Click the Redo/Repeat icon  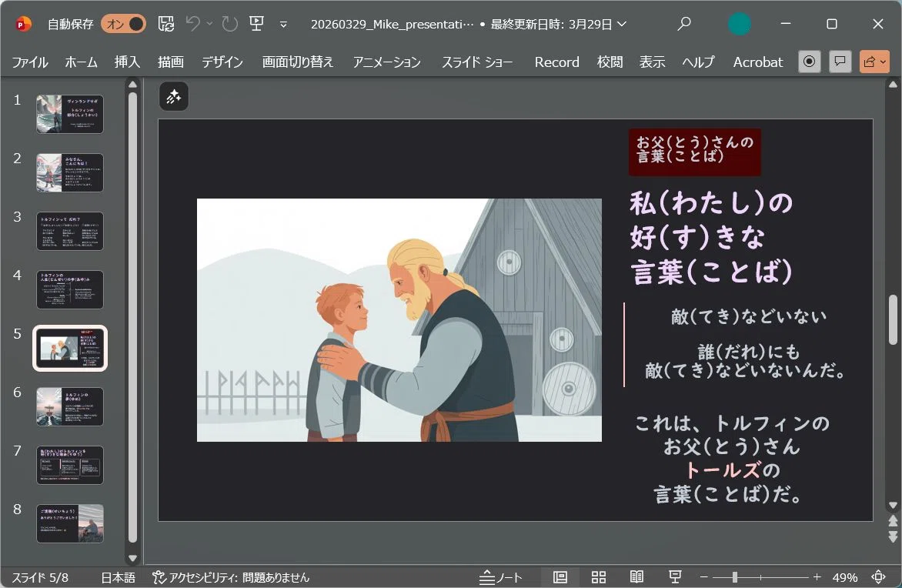[230, 24]
